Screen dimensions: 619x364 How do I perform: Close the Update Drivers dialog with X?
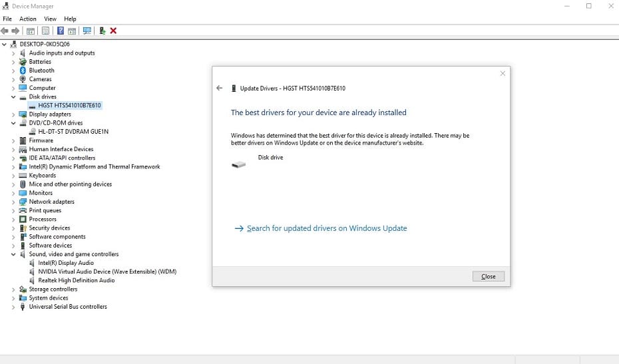(x=503, y=73)
